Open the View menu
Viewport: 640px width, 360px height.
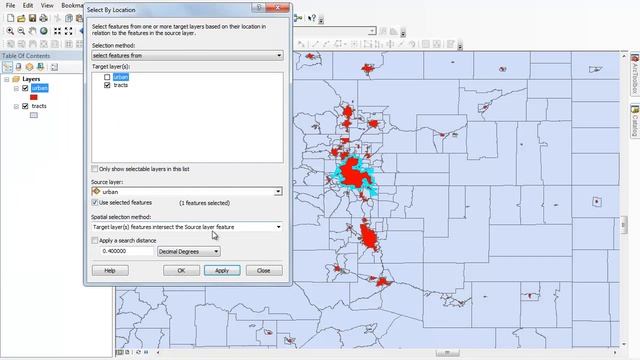tap(47, 5)
